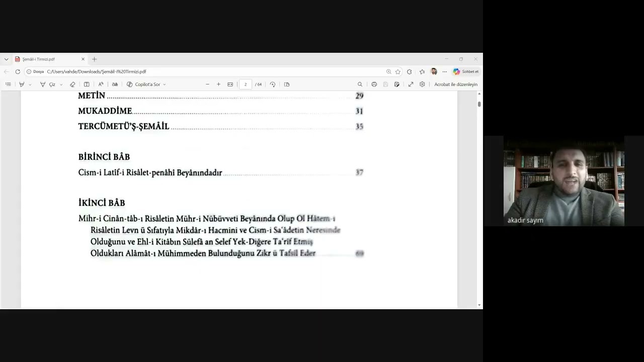This screenshot has height=362, width=644.
Task: Start the read aloud feature
Action: [101, 84]
